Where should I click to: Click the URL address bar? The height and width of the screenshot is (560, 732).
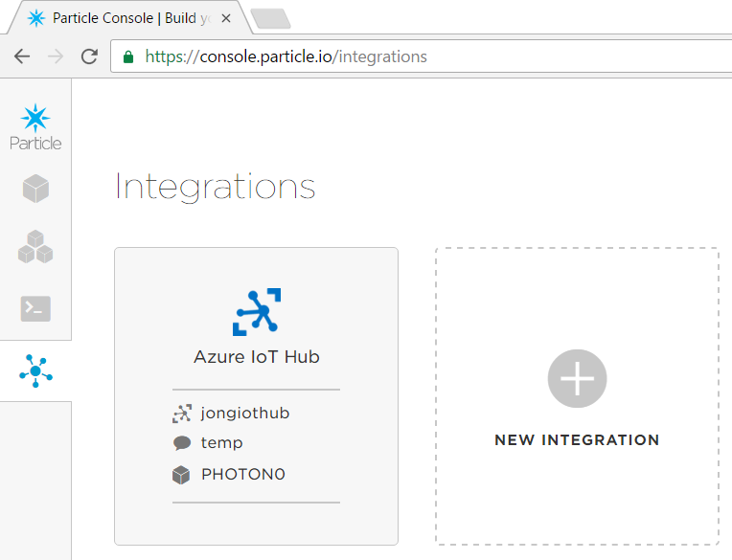[431, 56]
